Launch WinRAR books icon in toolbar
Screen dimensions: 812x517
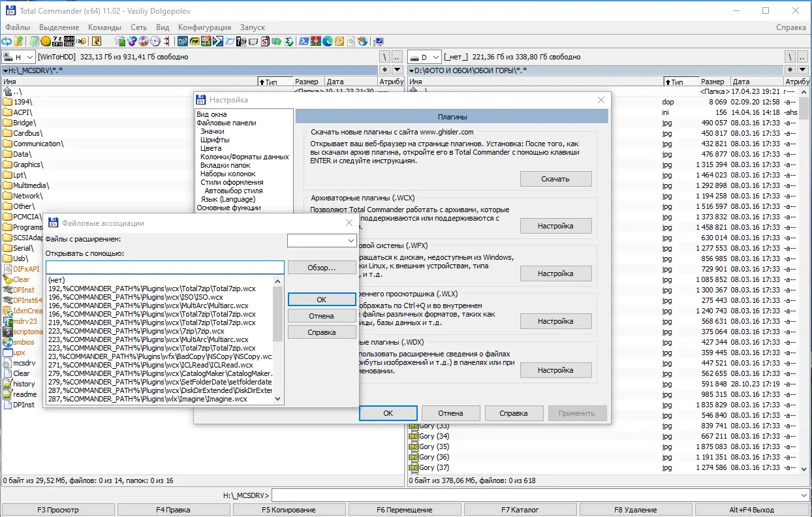(x=316, y=41)
